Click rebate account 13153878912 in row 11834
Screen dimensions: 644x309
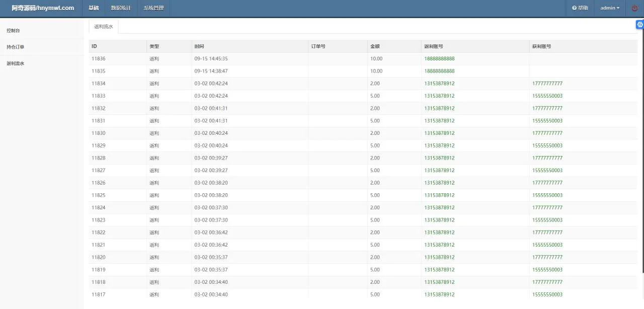coord(439,84)
